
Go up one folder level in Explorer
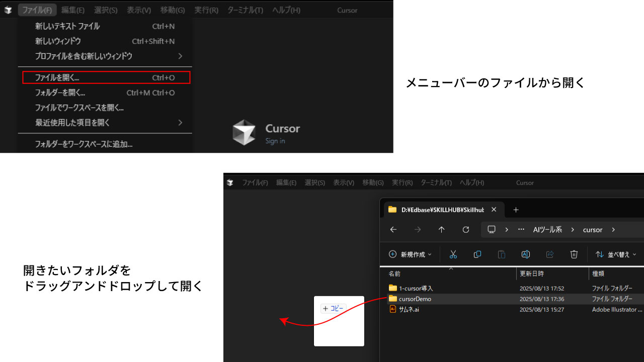[x=442, y=229]
